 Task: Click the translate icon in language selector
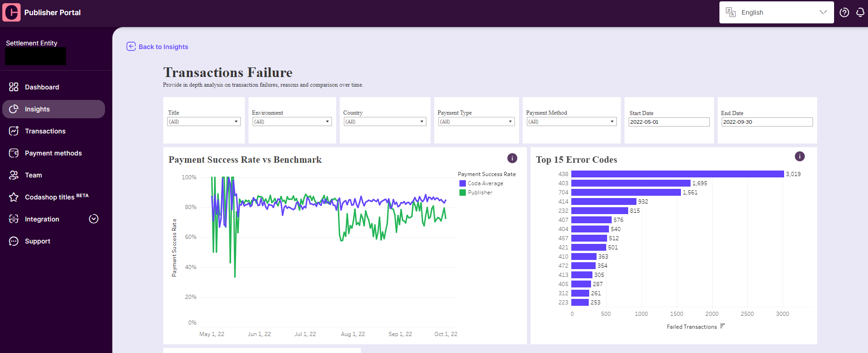pyautogui.click(x=731, y=12)
